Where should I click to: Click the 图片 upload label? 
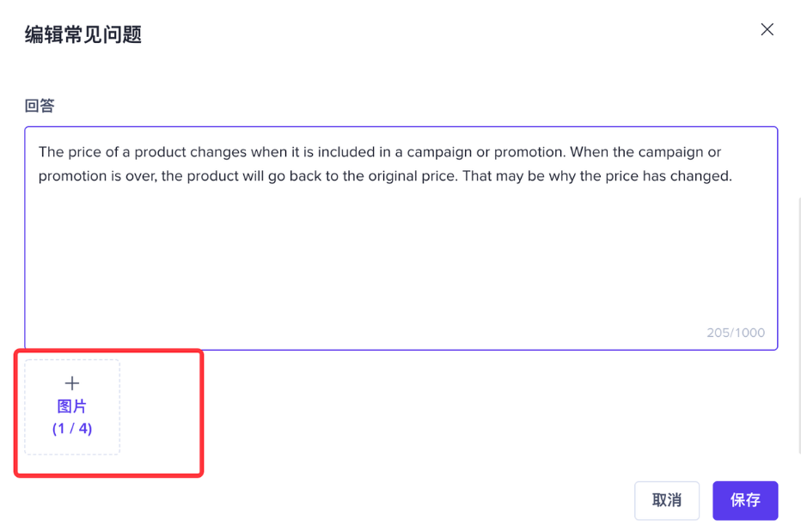[x=72, y=407]
